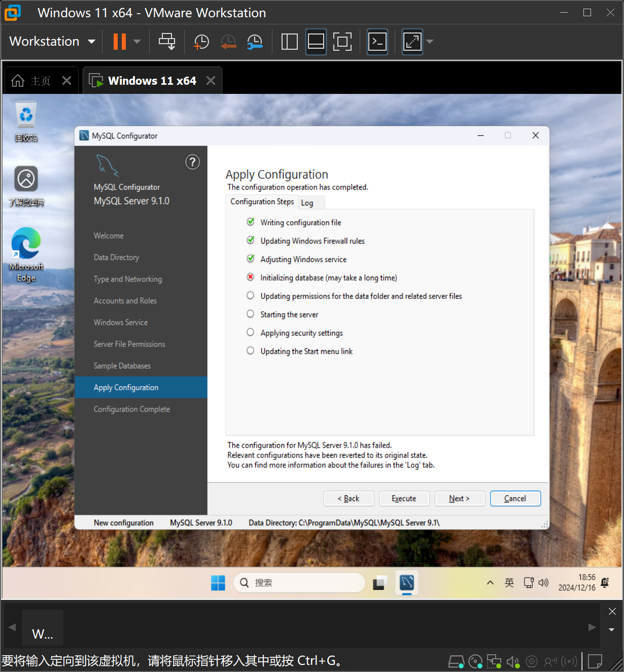This screenshot has height=672, width=624.
Task: Revert virtual machine to previous snapshot
Action: (x=228, y=42)
